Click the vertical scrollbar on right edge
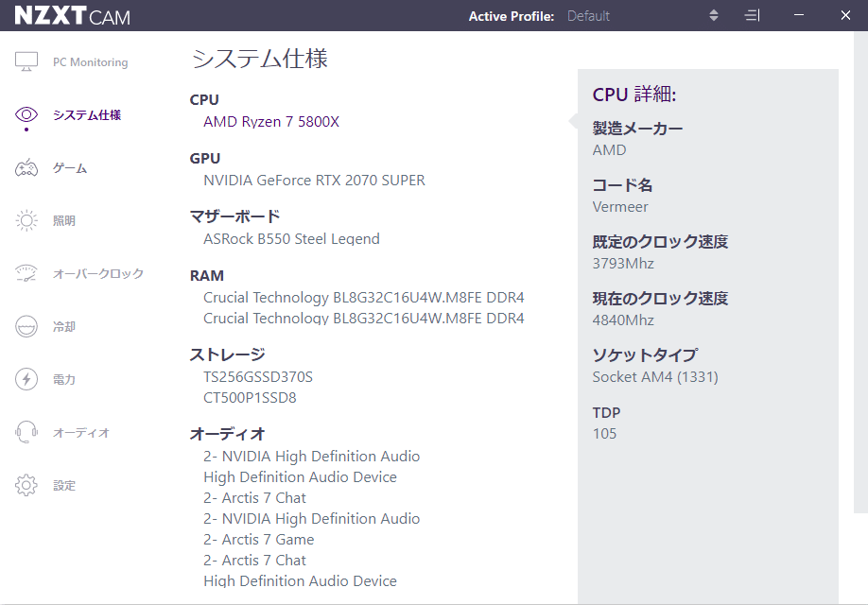Viewport: 868px width, 605px height. (860, 272)
